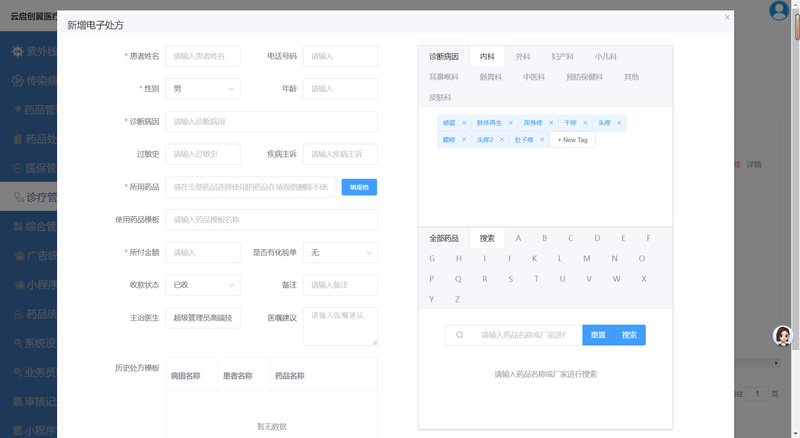Screen dimensions: 800x438
Task: Click the blue 搜索 search button
Action: (629, 335)
